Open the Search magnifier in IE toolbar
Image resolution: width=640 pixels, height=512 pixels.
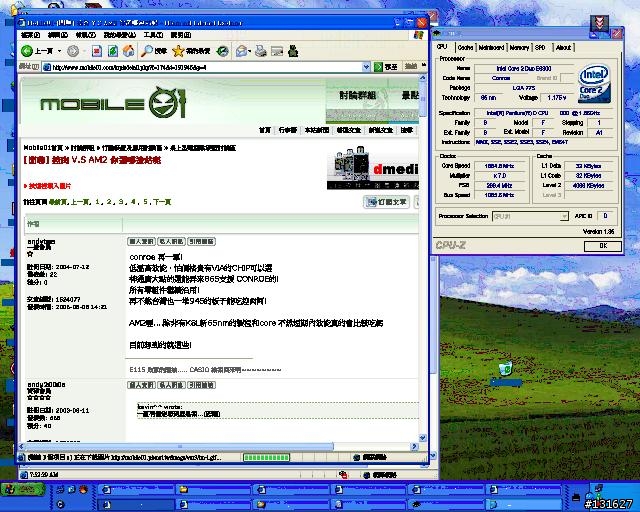(x=147, y=51)
